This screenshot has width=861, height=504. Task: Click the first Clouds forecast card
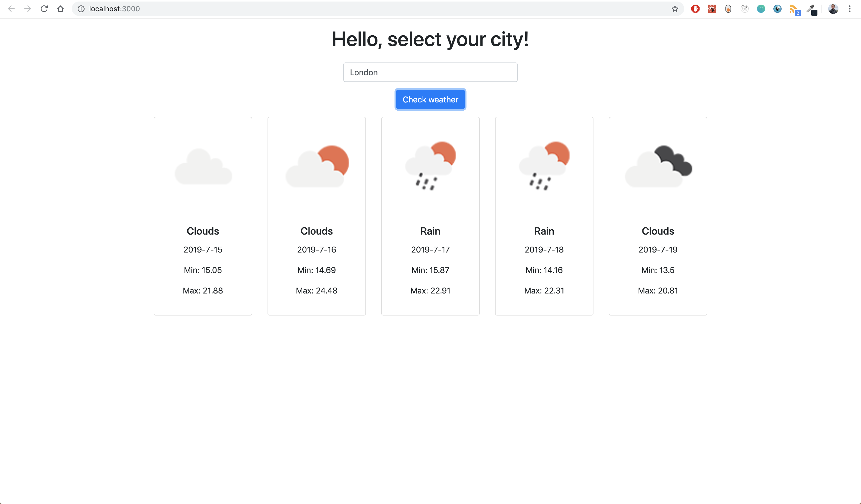[203, 216]
